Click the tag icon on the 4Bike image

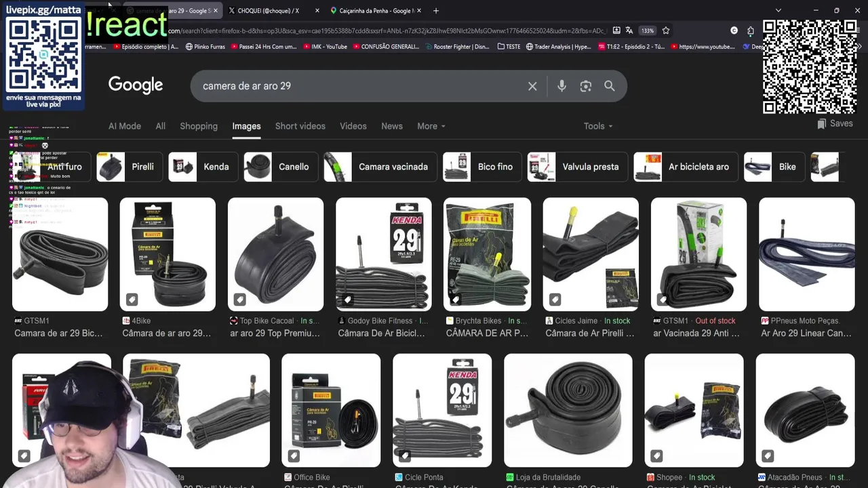pos(132,300)
